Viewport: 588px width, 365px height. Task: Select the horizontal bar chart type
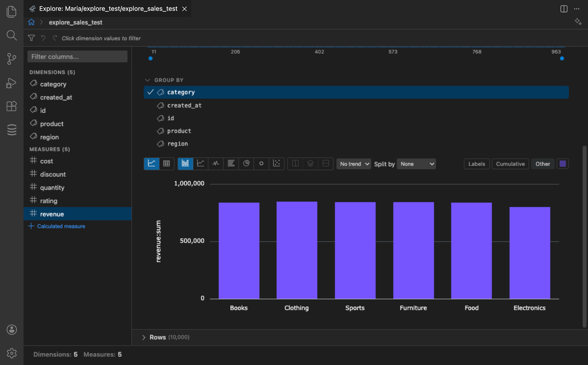click(x=231, y=163)
